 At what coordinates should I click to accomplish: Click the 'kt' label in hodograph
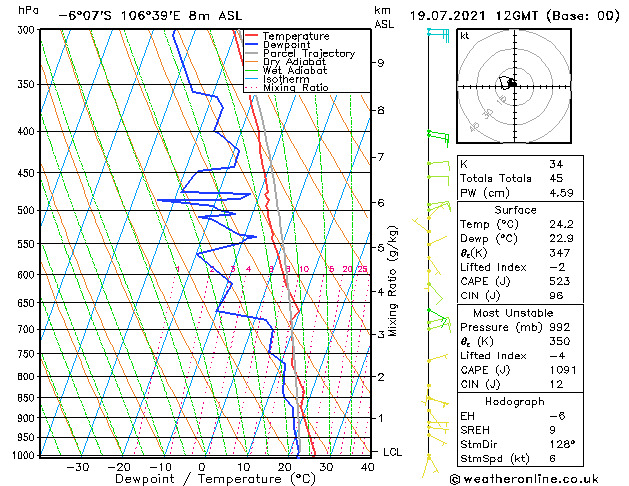coord(465,36)
